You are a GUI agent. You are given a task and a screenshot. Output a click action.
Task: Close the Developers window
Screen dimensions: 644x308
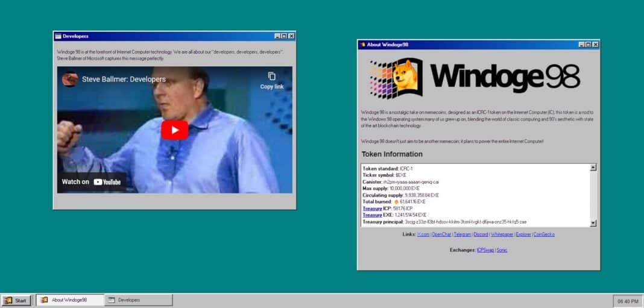[x=291, y=36]
